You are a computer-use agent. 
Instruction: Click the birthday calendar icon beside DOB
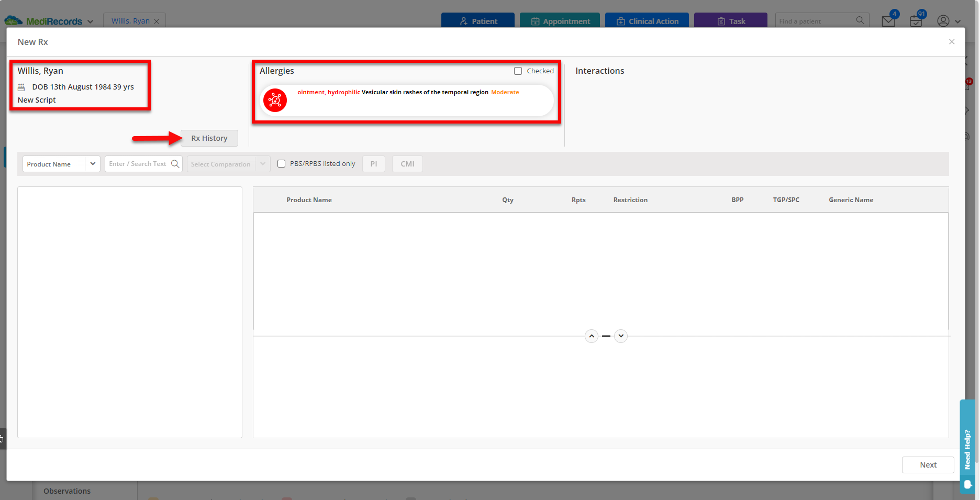click(21, 87)
